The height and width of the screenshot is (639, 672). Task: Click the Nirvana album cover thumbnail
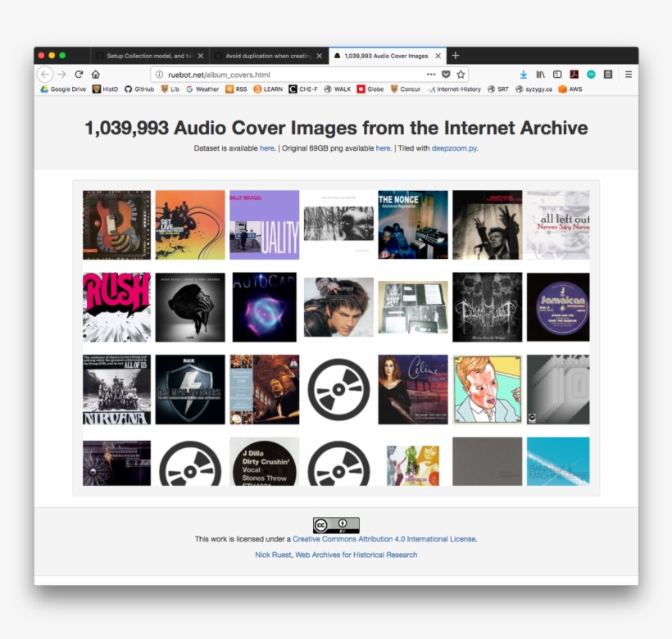[116, 388]
